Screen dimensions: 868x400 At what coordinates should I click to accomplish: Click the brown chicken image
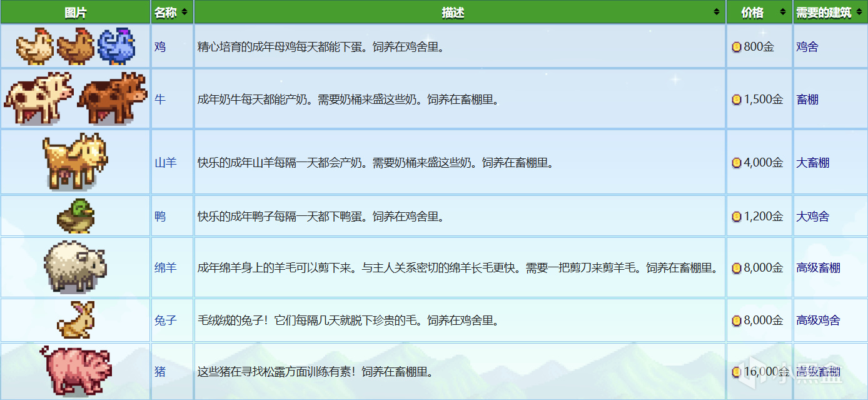pos(75,46)
